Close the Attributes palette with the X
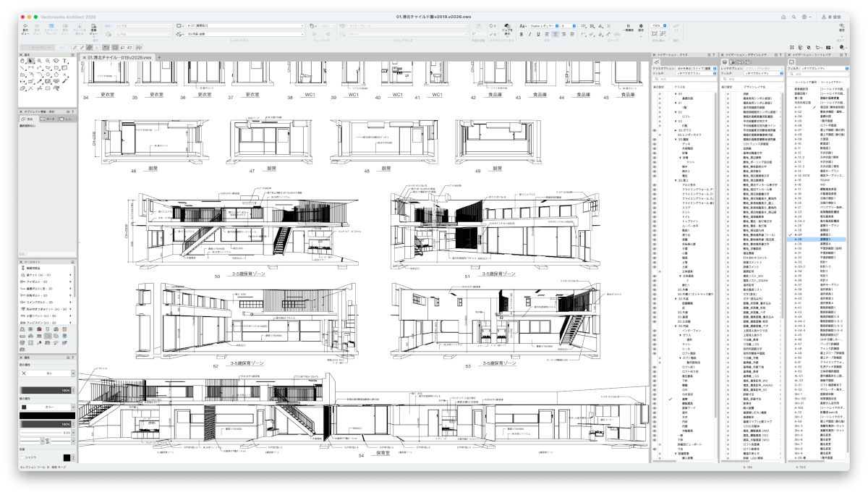Viewport: 868px width, 495px height. coord(21,357)
